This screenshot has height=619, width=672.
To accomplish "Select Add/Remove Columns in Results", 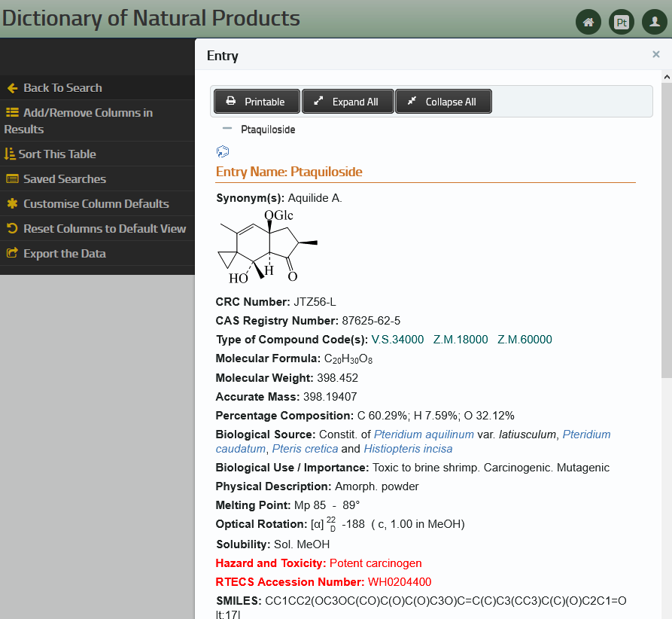I will coord(97,120).
